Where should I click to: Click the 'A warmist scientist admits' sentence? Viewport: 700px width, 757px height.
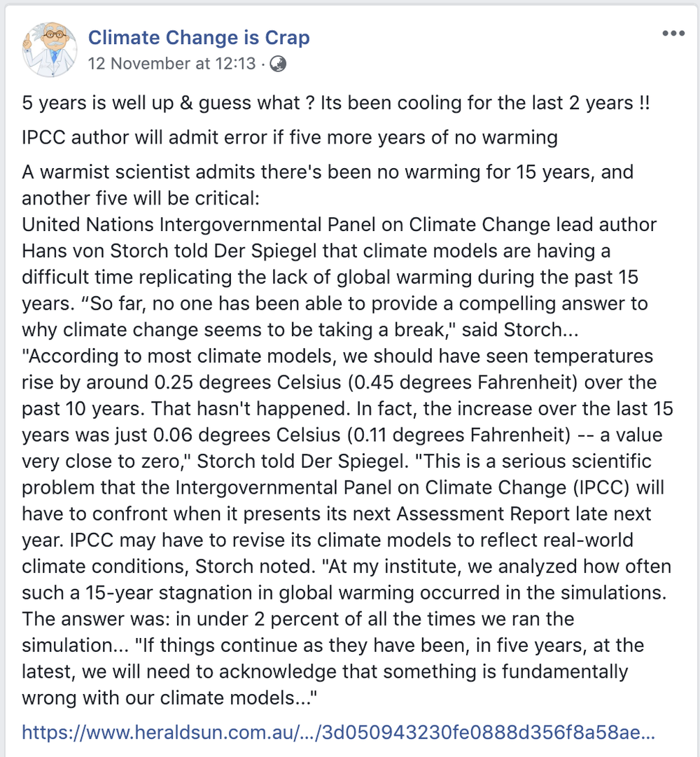coord(328,185)
